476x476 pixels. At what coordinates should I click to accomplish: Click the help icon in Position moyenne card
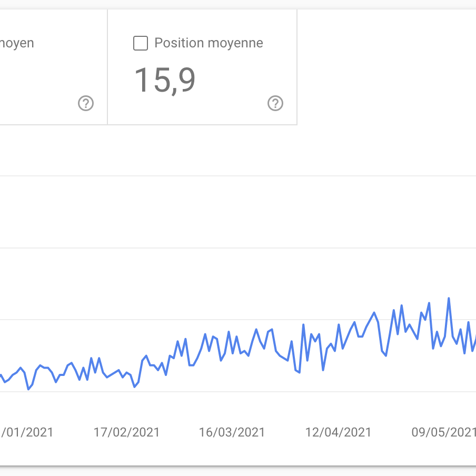(275, 104)
